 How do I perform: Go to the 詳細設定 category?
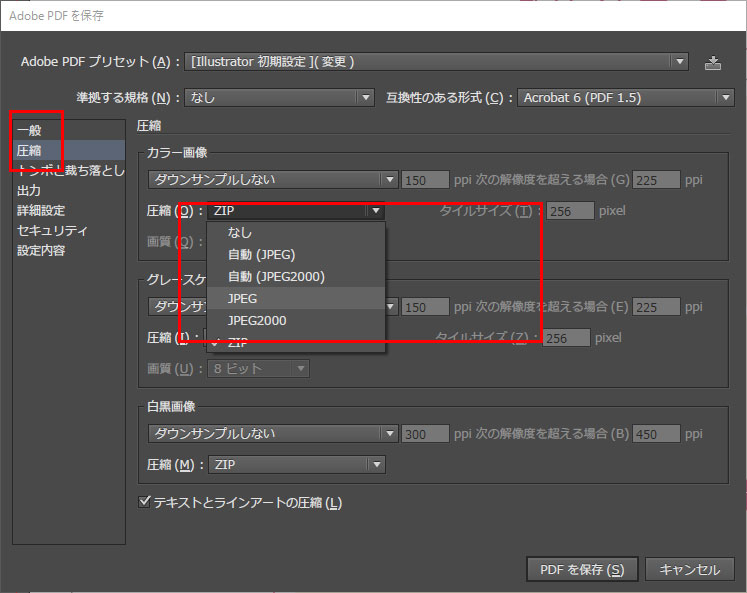point(41,210)
